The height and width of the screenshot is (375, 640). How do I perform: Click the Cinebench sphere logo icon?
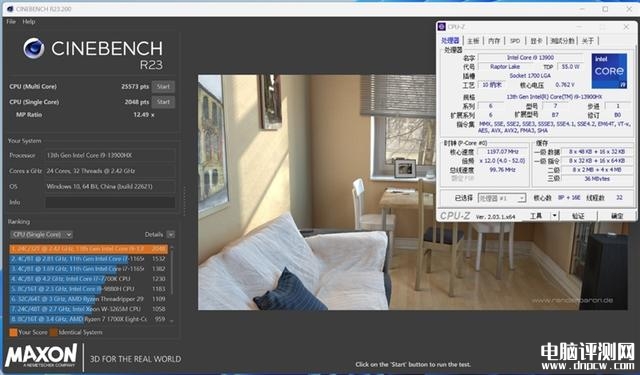pos(34,48)
